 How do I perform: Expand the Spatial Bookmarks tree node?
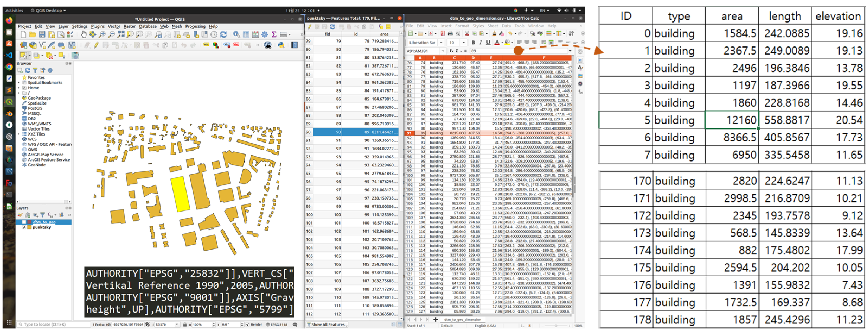pyautogui.click(x=19, y=83)
